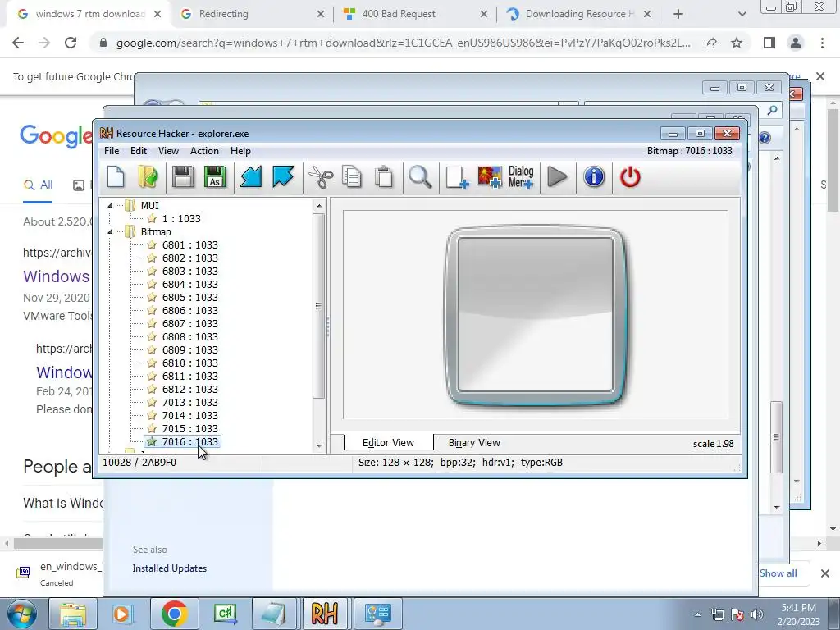Viewport: 840px width, 630px height.
Task: Bookmark this page with the star icon
Action: pyautogui.click(x=737, y=43)
